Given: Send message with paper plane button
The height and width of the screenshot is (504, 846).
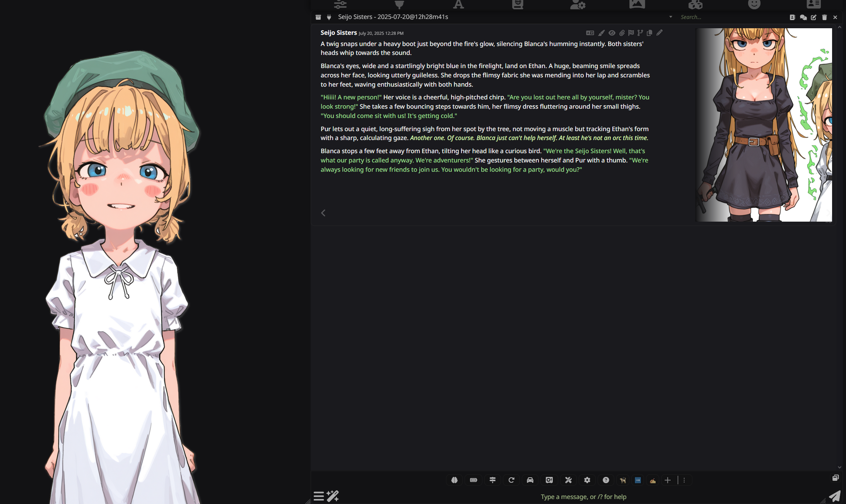Looking at the screenshot, I should click(835, 496).
